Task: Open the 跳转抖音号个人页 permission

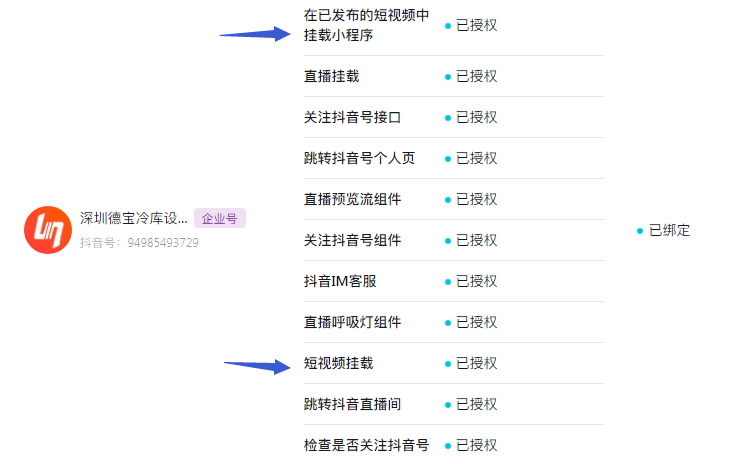Action: click(x=359, y=158)
